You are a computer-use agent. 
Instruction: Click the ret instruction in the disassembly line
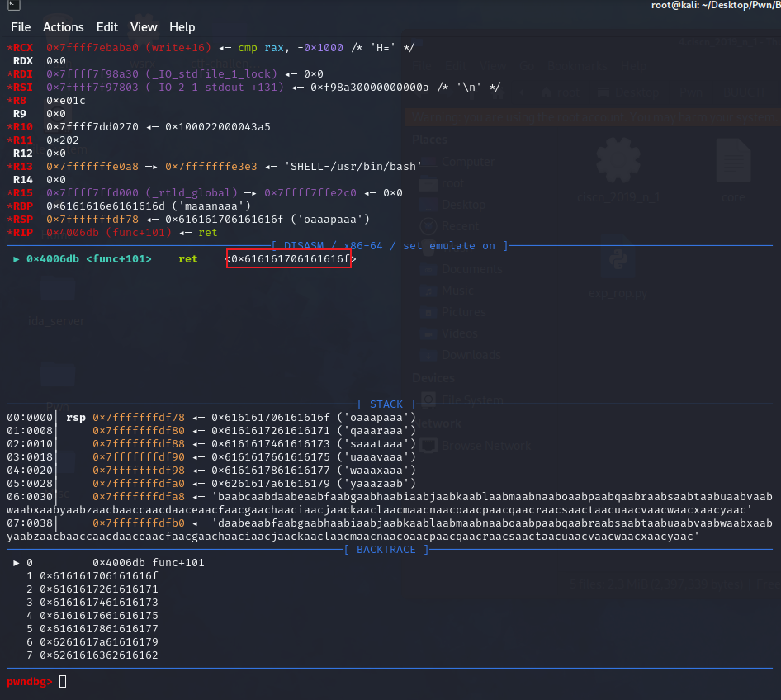click(x=187, y=259)
